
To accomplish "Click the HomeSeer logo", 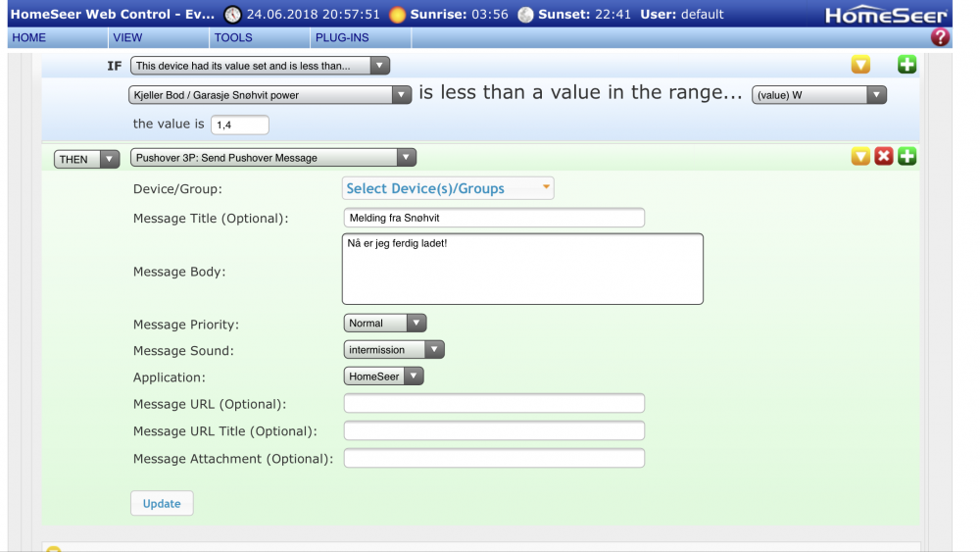I will [886, 15].
